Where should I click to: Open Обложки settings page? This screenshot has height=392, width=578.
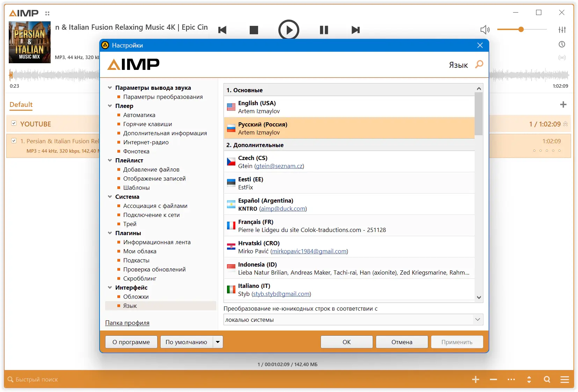tap(136, 297)
